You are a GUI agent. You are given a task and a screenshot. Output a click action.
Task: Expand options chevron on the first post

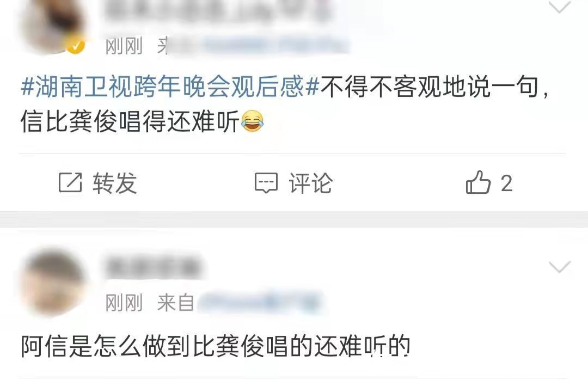click(559, 5)
